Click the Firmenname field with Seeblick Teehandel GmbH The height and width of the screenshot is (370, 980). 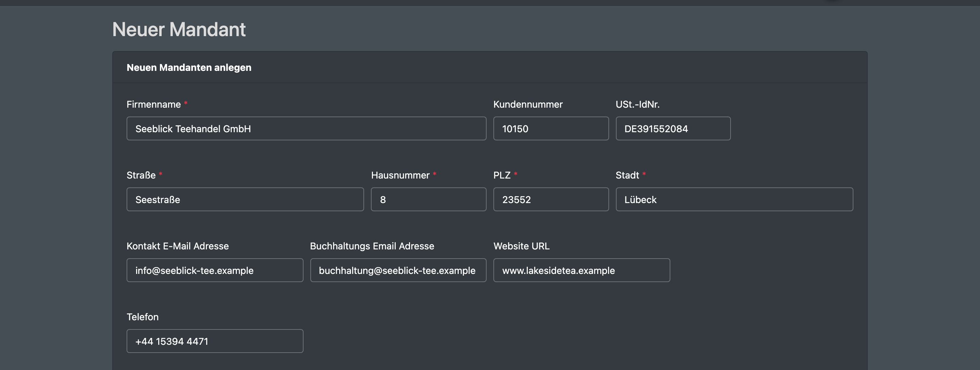tap(306, 128)
